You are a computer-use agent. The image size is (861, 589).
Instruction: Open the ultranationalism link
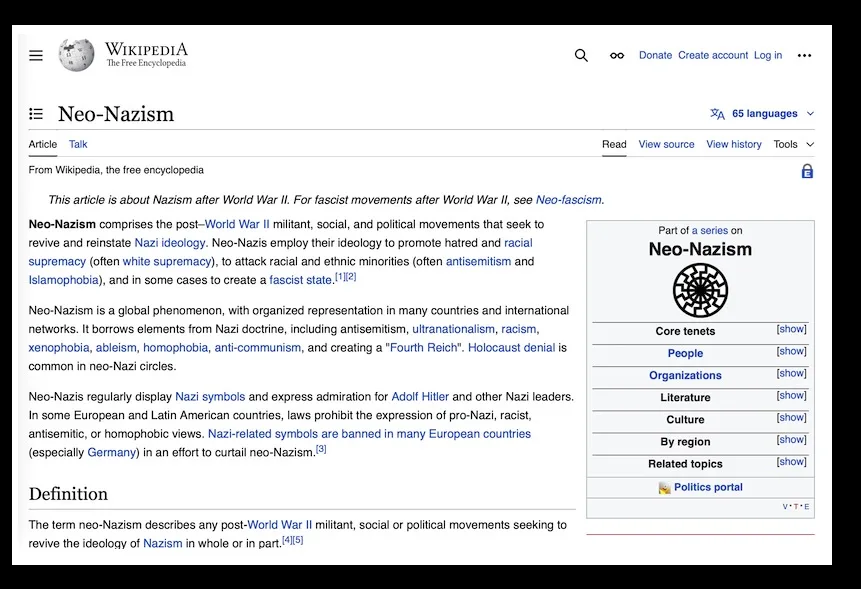pos(454,329)
